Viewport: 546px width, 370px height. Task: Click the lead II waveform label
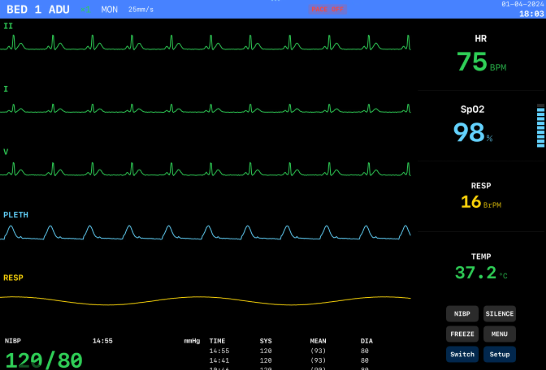click(8, 26)
